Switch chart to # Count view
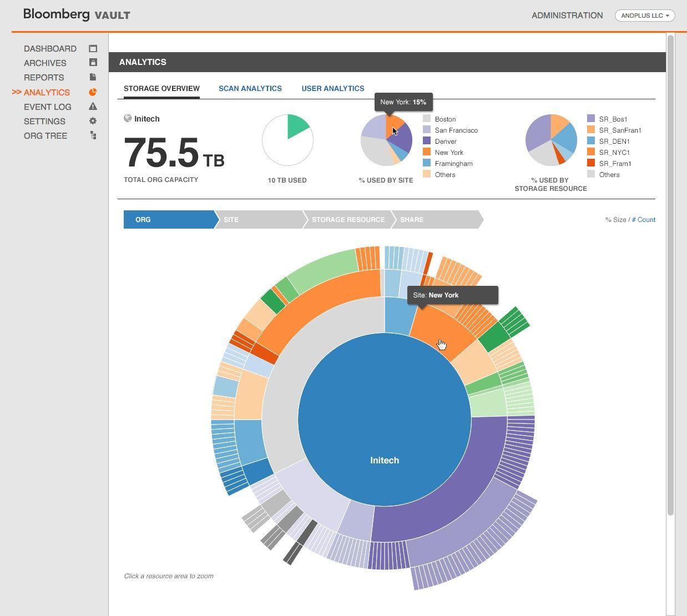The image size is (687, 616). point(644,220)
